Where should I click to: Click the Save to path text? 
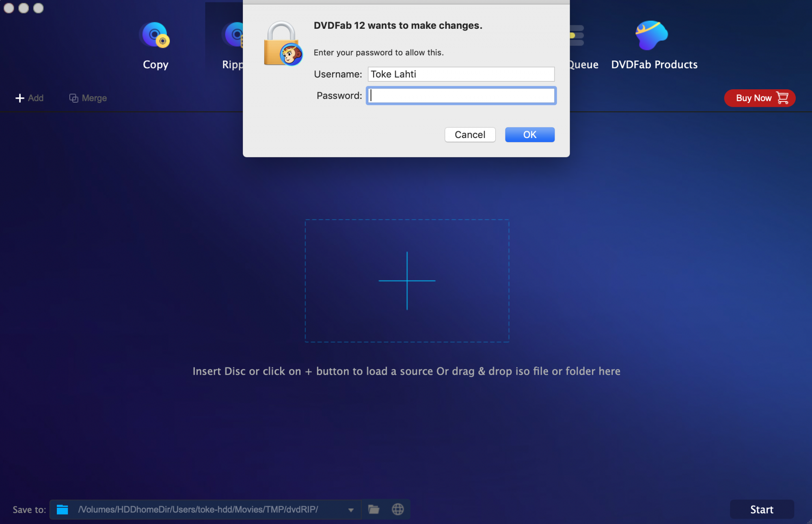[x=198, y=509]
